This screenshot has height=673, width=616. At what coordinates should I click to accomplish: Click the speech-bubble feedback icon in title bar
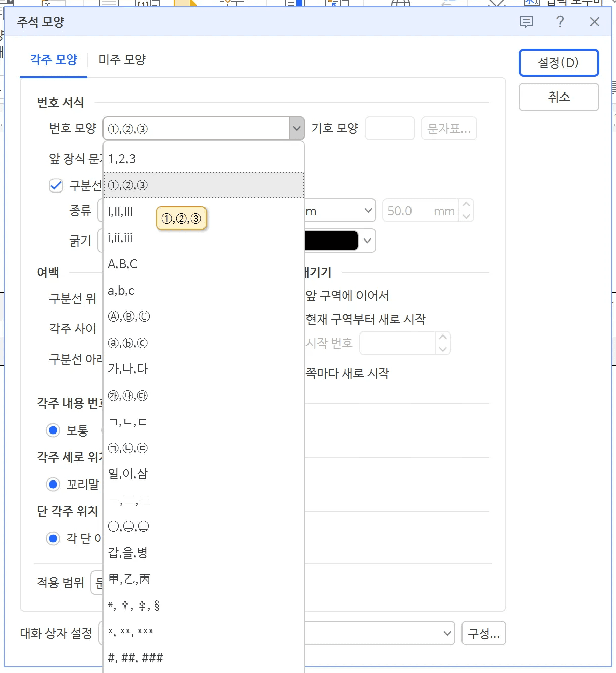[x=526, y=22]
